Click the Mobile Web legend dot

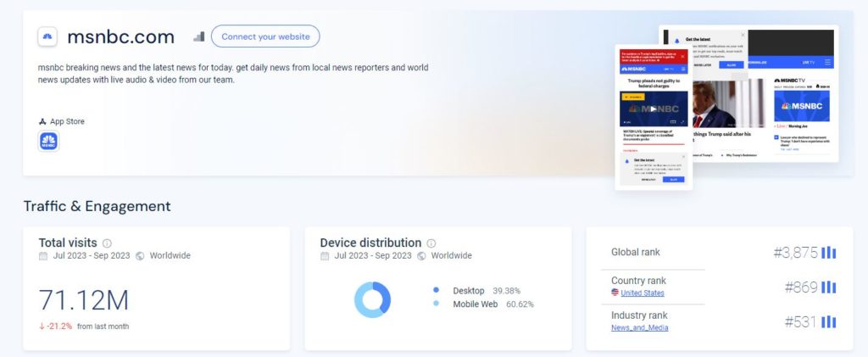click(x=437, y=304)
